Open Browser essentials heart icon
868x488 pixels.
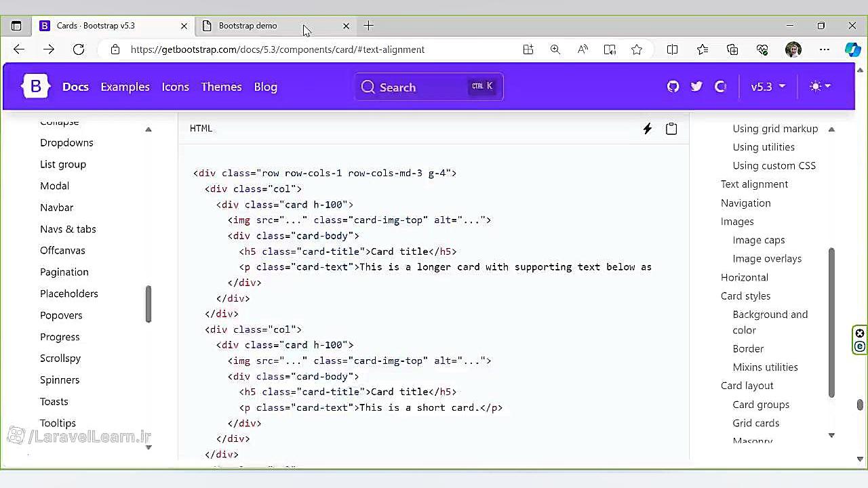(762, 49)
